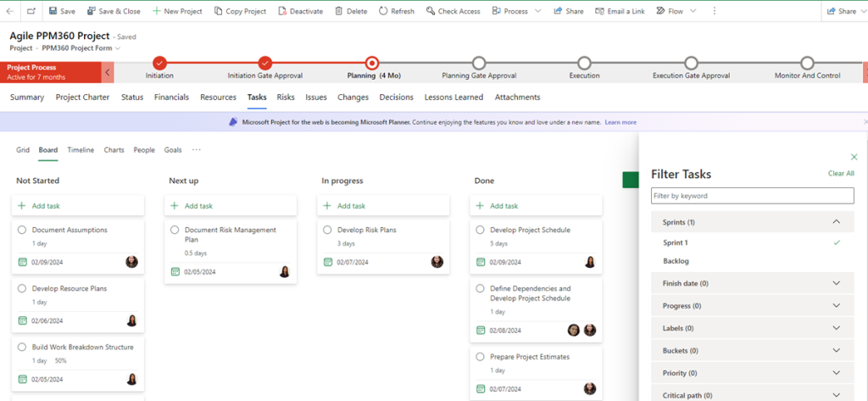
Task: Mark Document Assumptions task complete
Action: (22, 230)
